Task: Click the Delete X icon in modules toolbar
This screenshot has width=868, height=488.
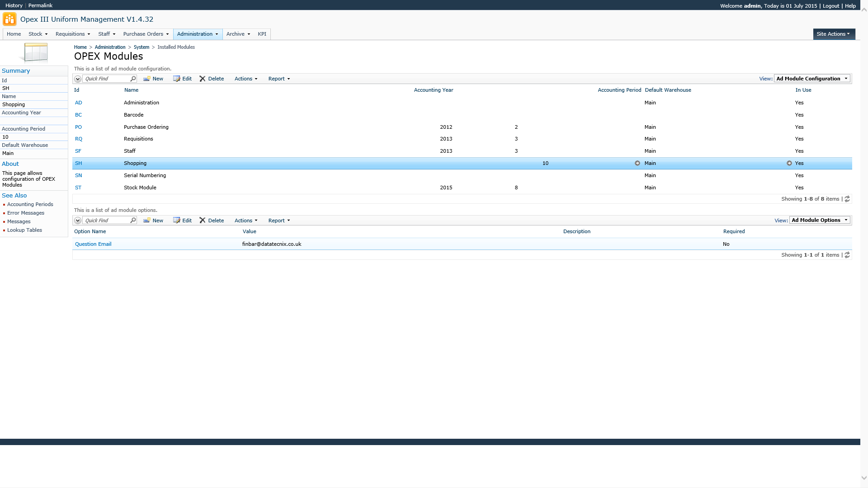Action: pyautogui.click(x=203, y=79)
